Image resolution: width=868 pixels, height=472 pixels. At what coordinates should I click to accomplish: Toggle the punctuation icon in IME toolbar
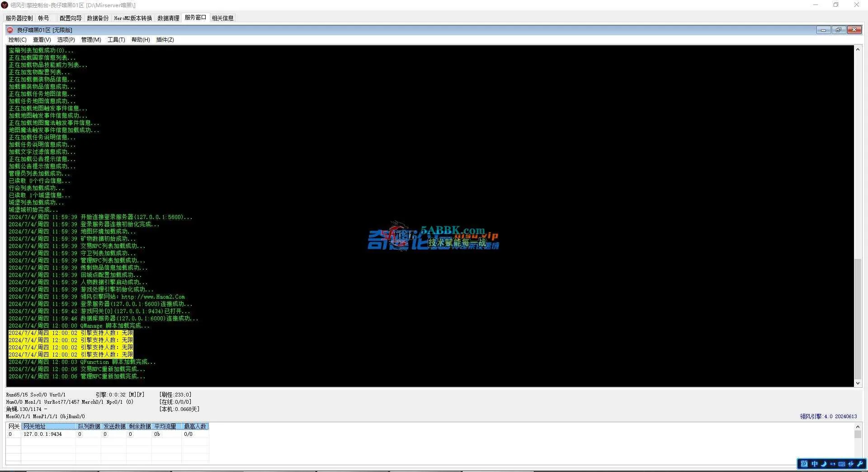[x=833, y=464]
